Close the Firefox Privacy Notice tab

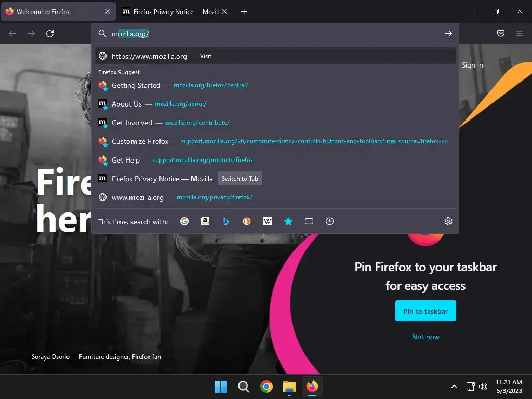224,11
